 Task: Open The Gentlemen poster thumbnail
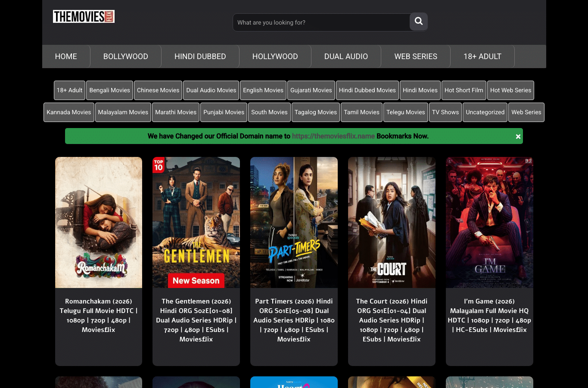196,222
